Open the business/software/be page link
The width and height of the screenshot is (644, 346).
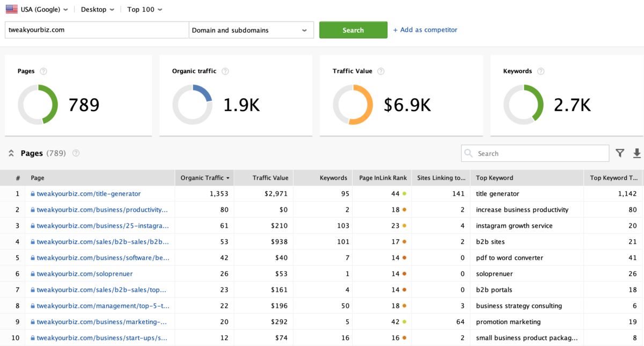[x=103, y=258]
